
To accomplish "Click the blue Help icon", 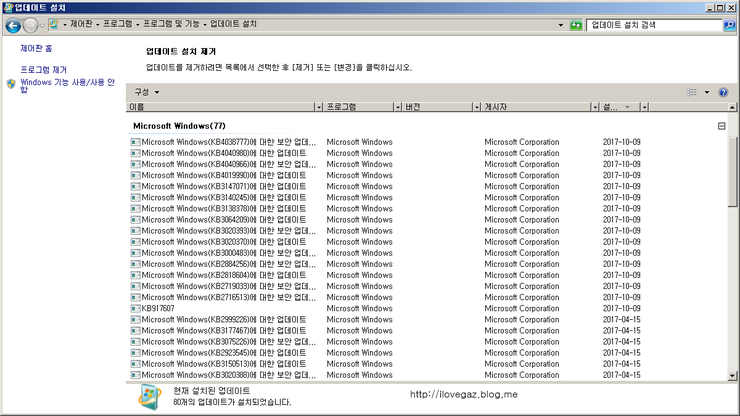I will click(723, 92).
